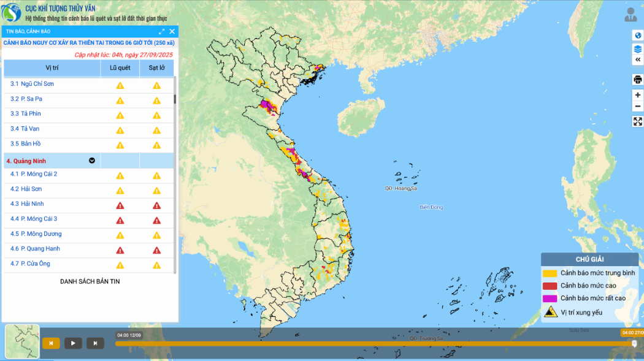This screenshot has width=644, height=361.
Task: Click the minimap thumbnail in the corner
Action: coord(22,341)
